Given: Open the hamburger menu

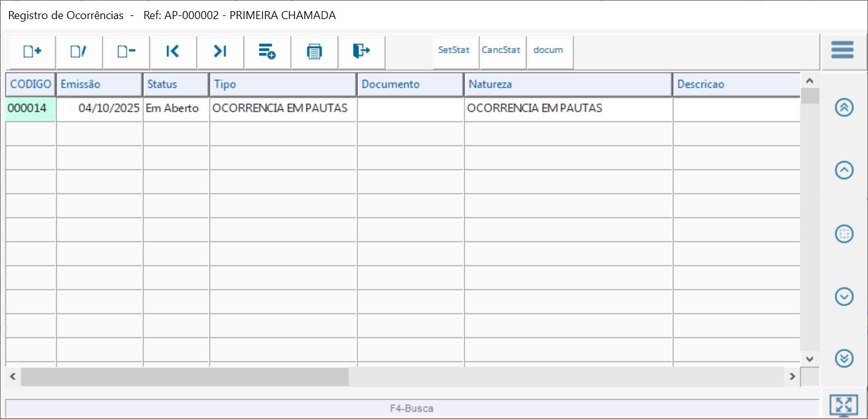Looking at the screenshot, I should pos(842,50).
